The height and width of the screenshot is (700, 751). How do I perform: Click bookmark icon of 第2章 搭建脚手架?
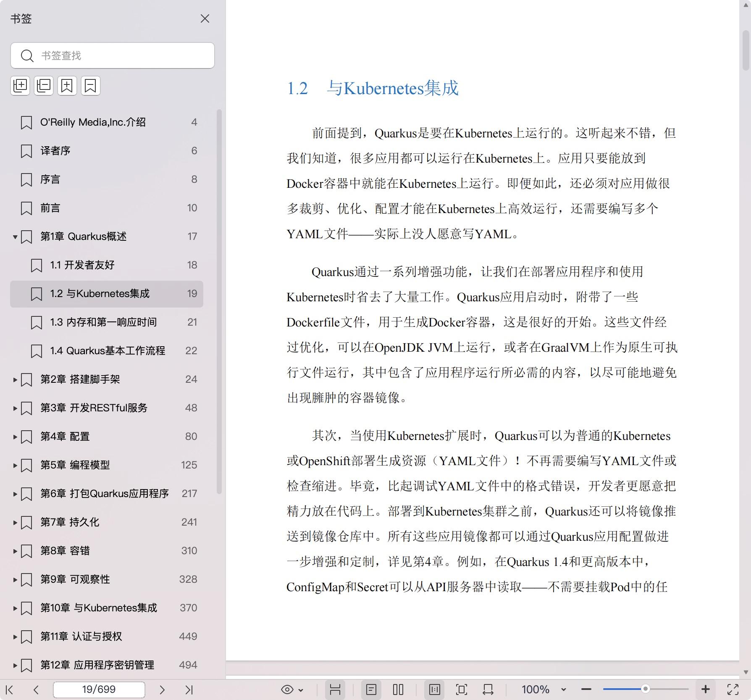pos(26,380)
